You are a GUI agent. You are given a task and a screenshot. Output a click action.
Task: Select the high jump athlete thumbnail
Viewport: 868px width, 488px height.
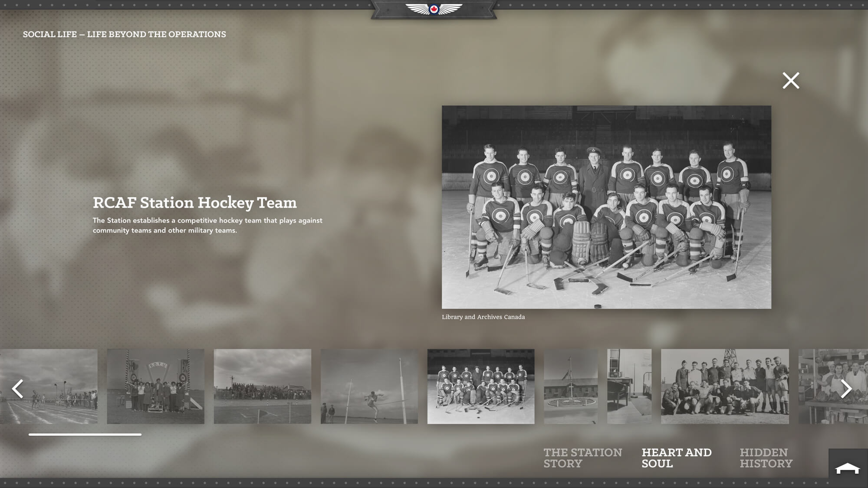[369, 386]
